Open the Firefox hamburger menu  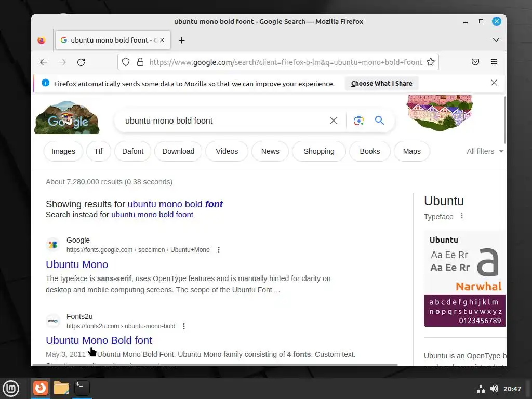coord(494,62)
